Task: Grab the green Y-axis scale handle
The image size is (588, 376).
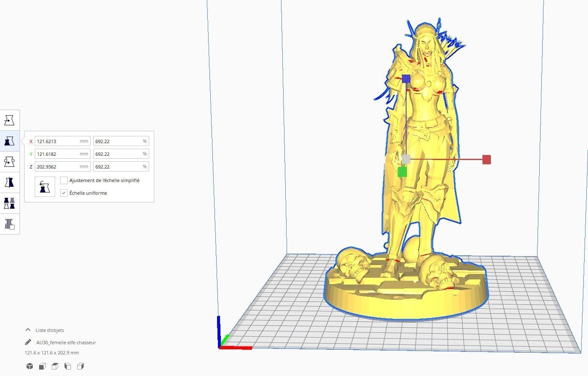Action: coord(402,171)
